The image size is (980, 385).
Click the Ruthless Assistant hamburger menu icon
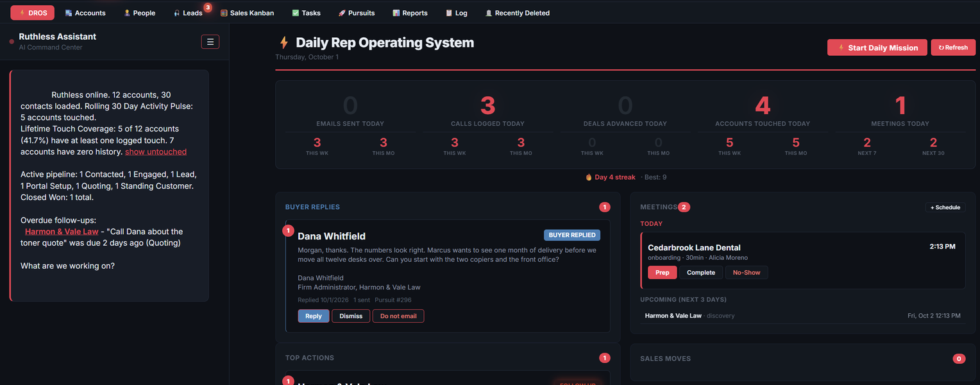point(210,42)
